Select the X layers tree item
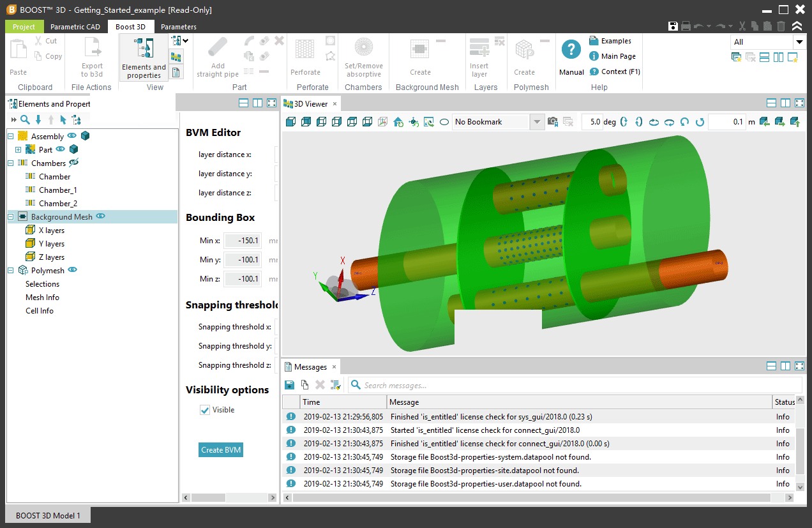The image size is (812, 528). [x=51, y=230]
